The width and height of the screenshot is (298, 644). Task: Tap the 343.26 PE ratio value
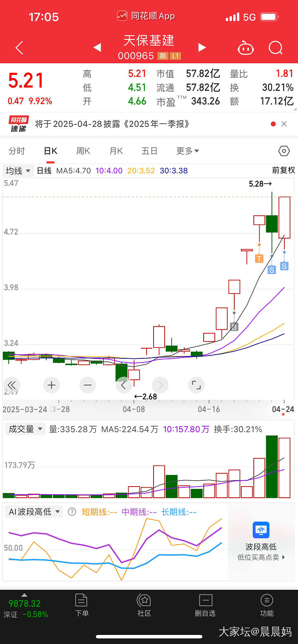(x=206, y=101)
